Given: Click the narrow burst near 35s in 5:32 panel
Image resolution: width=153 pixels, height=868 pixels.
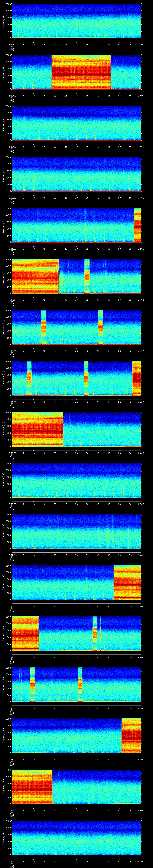Looking at the screenshot, I should point(87,276).
